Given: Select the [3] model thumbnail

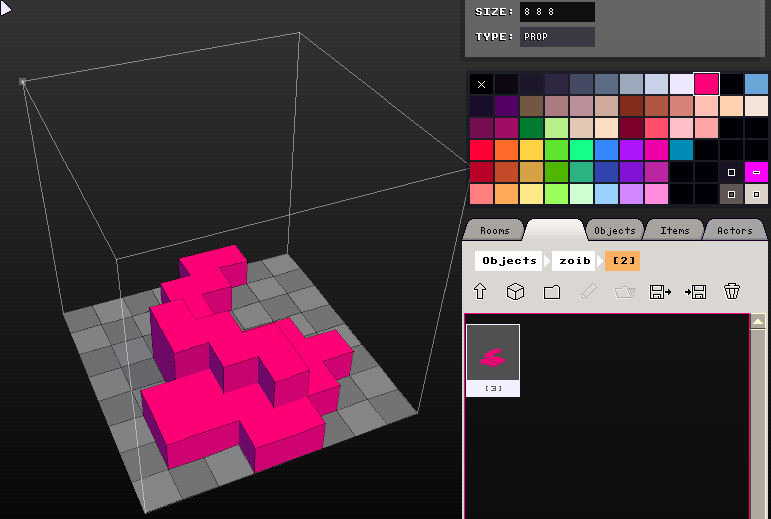Looking at the screenshot, I should coord(493,360).
